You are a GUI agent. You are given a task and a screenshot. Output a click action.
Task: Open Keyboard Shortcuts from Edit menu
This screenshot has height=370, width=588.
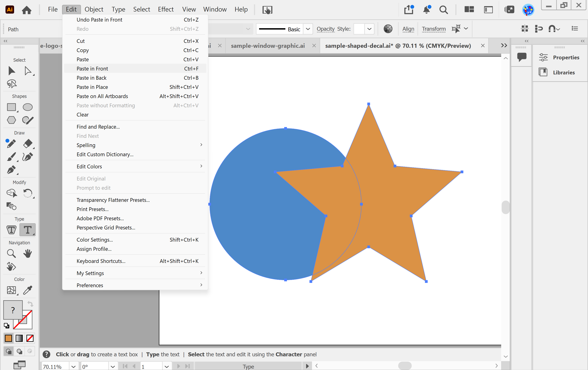(x=135, y=261)
